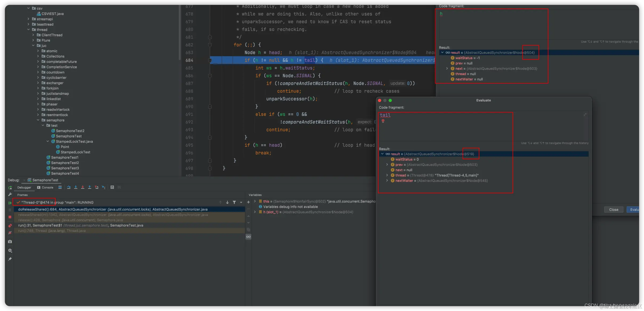Click the Resume Program icon
644x311 pixels.
(10, 203)
